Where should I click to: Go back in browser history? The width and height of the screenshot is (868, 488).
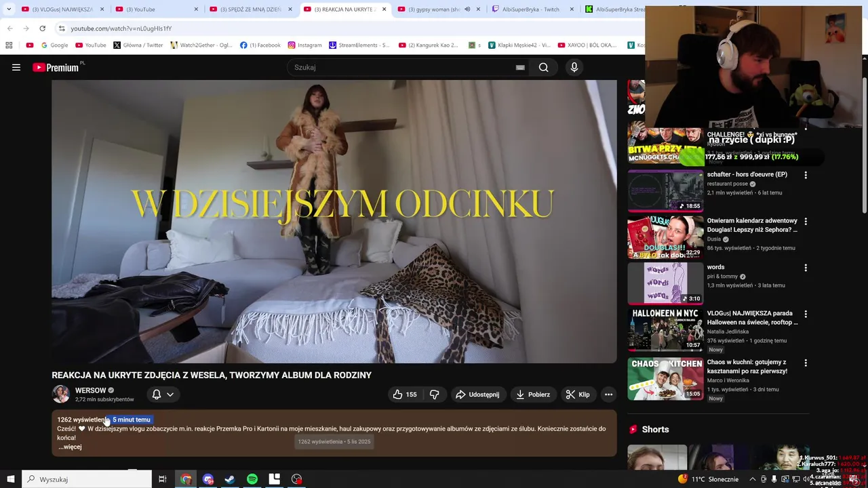9,28
